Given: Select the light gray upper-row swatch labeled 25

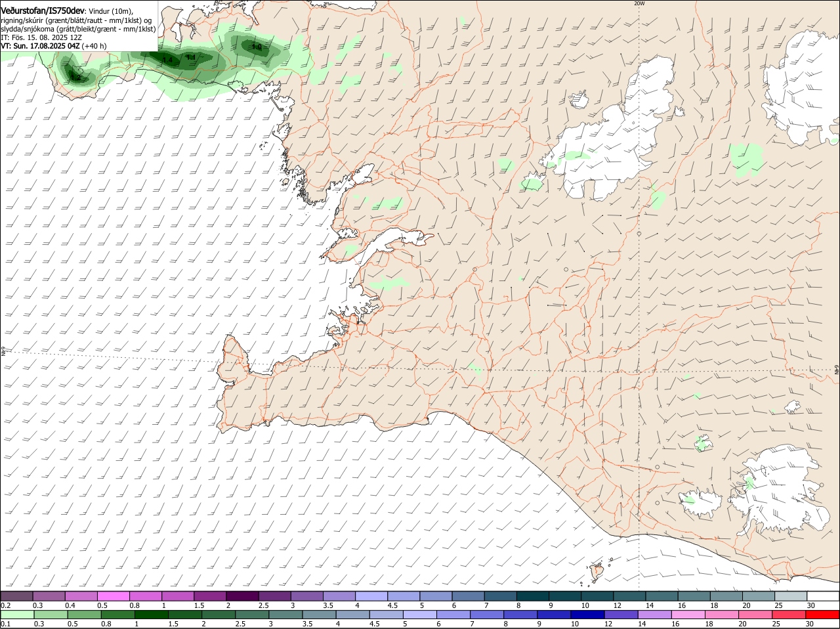Looking at the screenshot, I should [x=791, y=596].
